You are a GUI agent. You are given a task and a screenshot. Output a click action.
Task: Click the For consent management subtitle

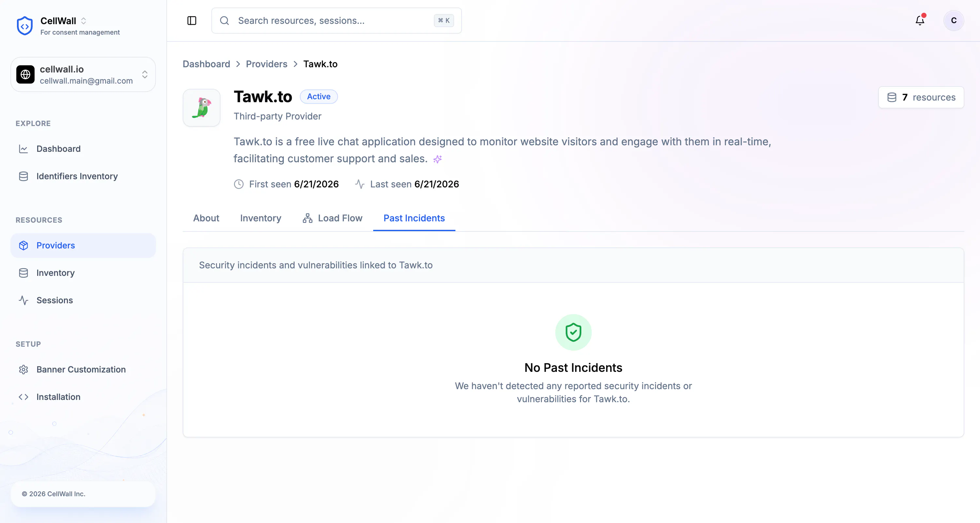coord(80,32)
